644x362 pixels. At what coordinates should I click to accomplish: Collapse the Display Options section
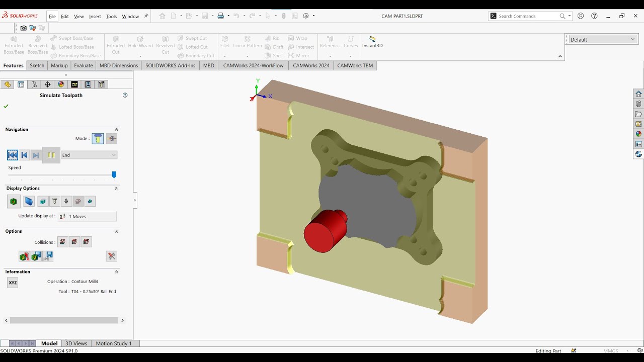click(x=116, y=189)
